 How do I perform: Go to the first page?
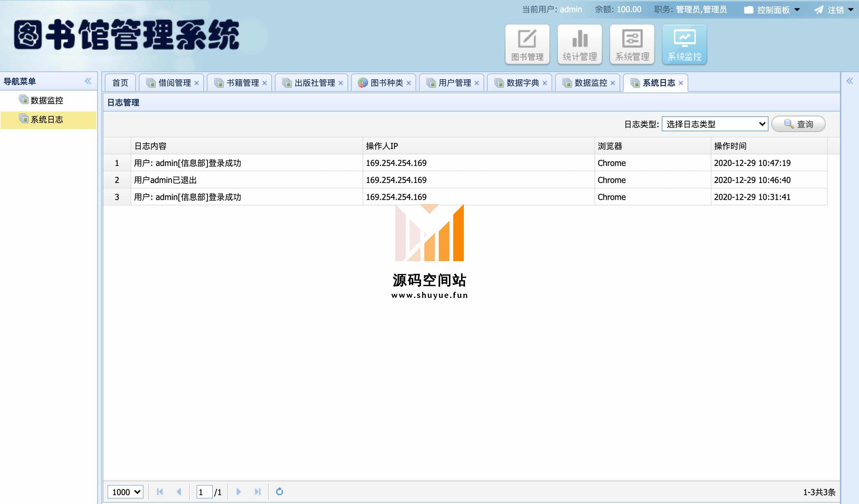(x=159, y=492)
